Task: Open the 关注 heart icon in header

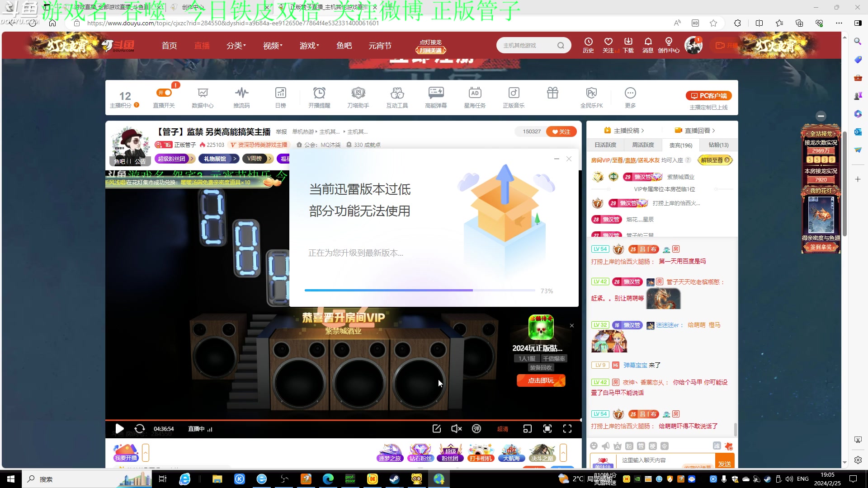Action: click(609, 45)
